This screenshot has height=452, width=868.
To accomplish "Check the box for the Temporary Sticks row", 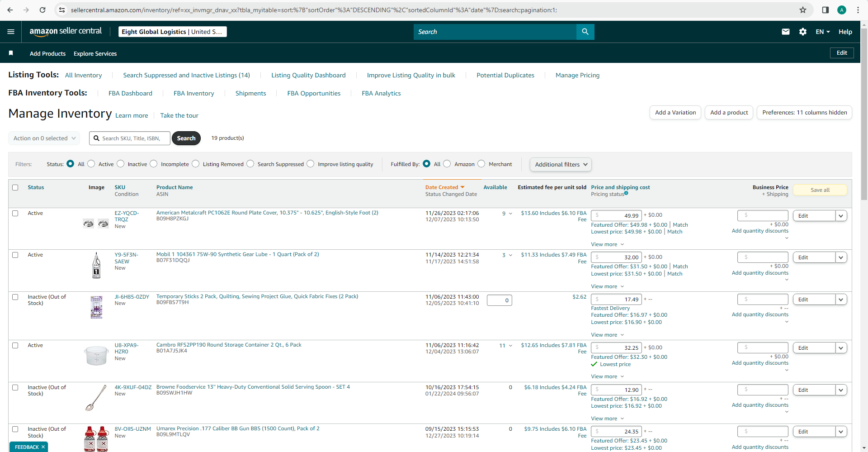I will 15,297.
